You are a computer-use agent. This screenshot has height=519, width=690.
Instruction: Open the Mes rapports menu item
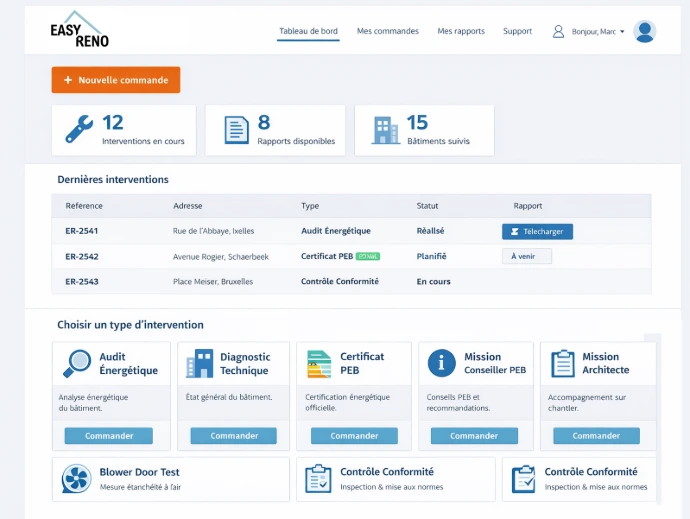[461, 32]
